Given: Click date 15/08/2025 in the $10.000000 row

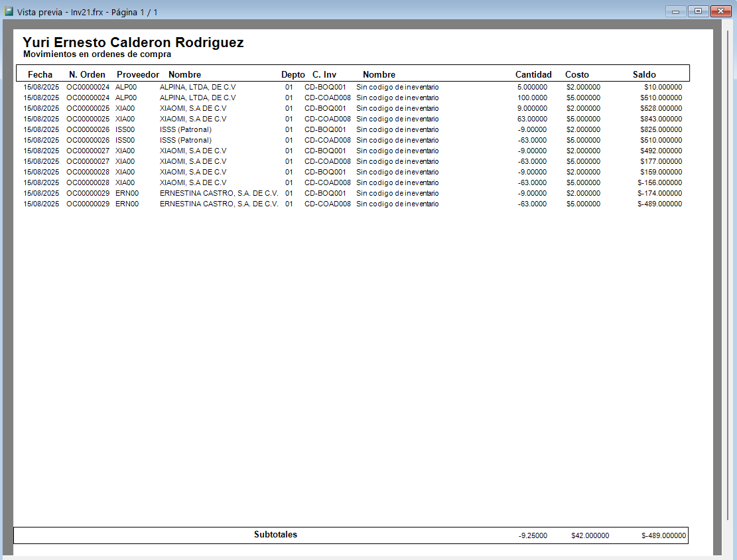Looking at the screenshot, I should tap(41, 87).
